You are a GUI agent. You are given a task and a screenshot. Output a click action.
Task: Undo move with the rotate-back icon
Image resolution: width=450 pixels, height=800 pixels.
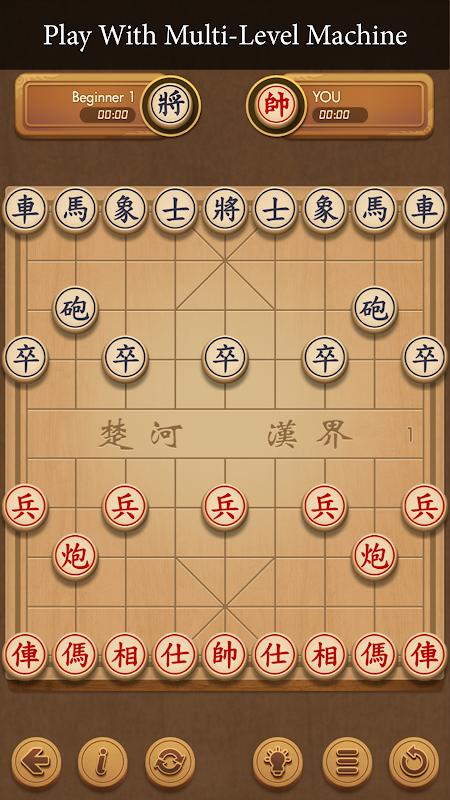[414, 763]
